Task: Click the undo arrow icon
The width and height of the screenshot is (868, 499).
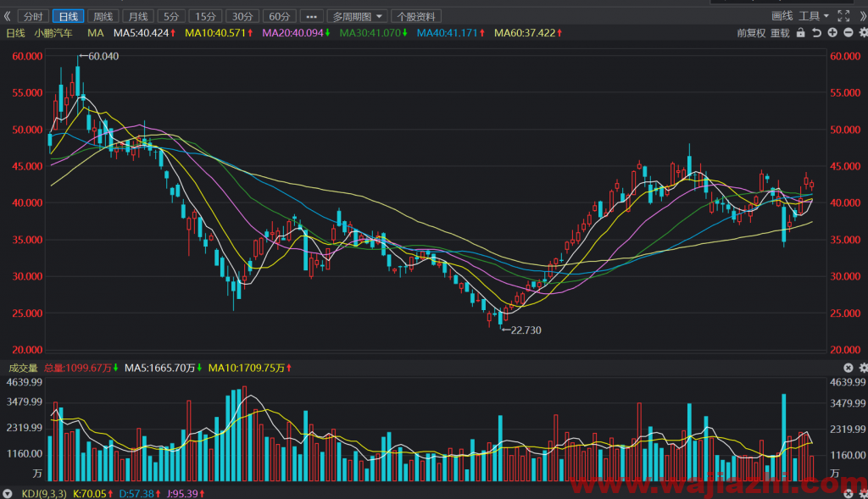Action: [816, 33]
